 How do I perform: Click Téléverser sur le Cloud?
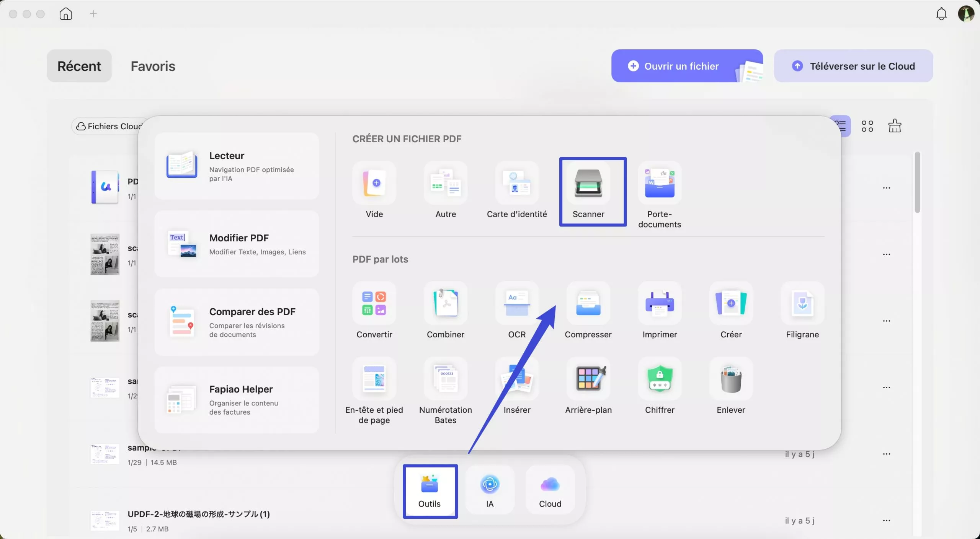click(x=853, y=65)
